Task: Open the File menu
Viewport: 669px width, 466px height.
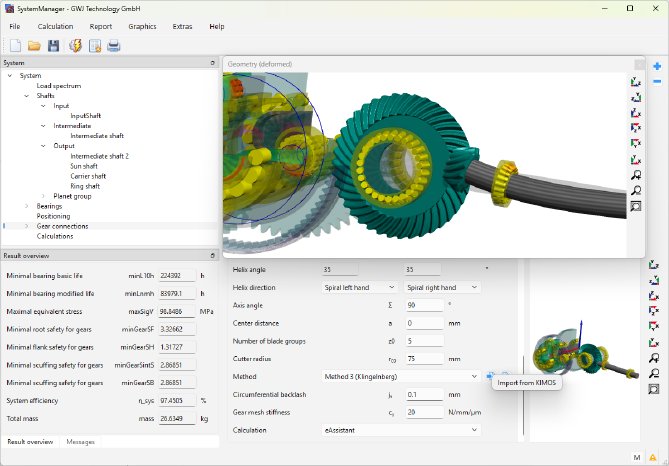Action: (x=15, y=26)
